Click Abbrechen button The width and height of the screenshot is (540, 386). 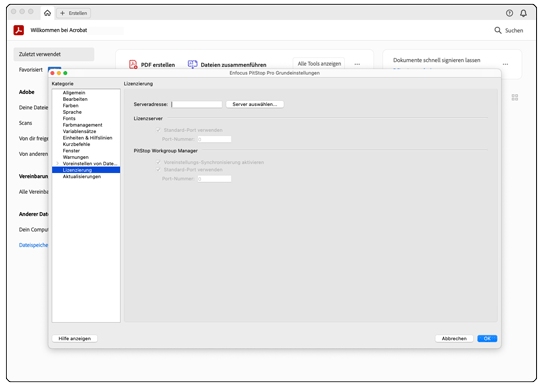454,338
